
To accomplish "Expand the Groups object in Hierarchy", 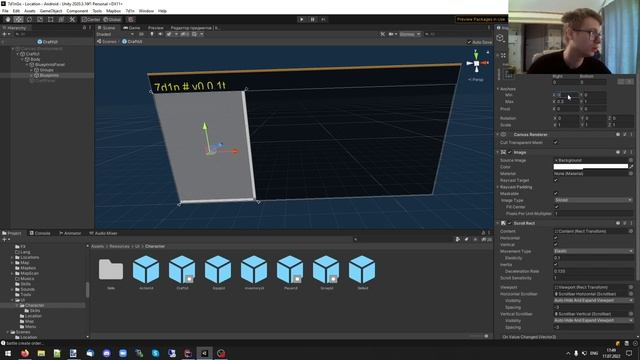I will [x=32, y=70].
